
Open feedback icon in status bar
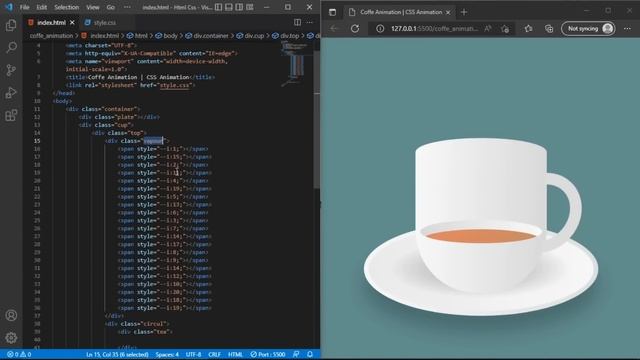click(x=296, y=354)
